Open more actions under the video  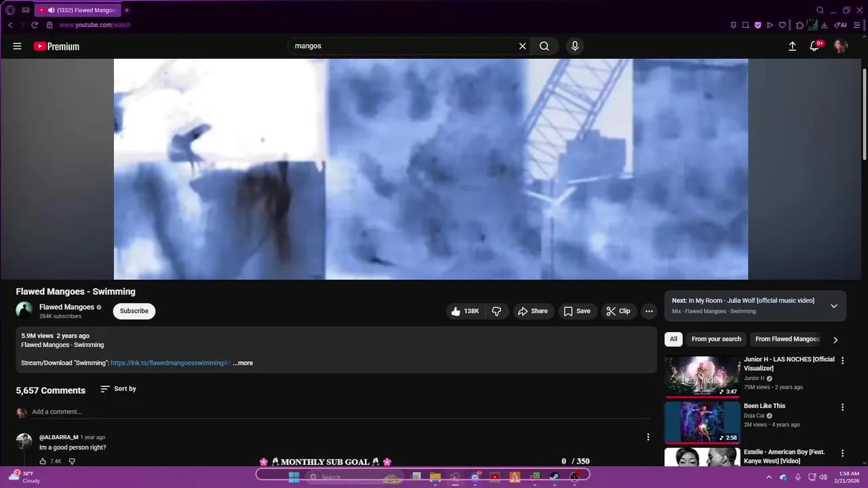(649, 311)
